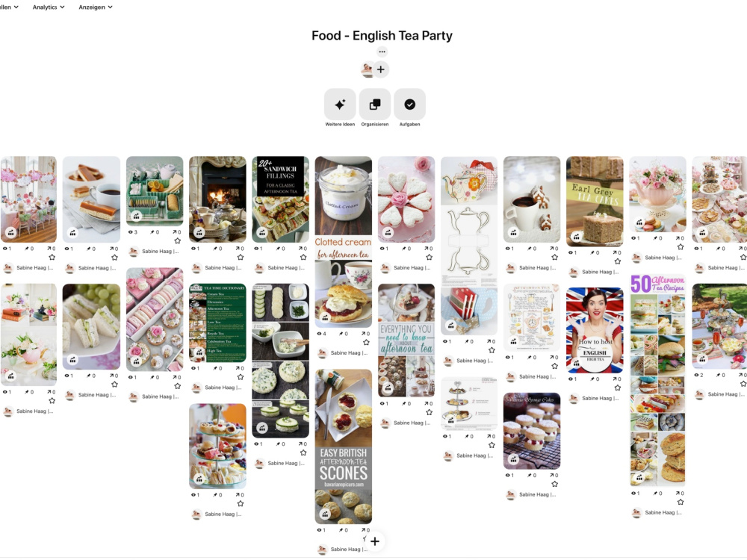Toggle star under 50 Afternoon Tea Recipes pin
Screen dimensions: 747x560
pyautogui.click(x=681, y=502)
